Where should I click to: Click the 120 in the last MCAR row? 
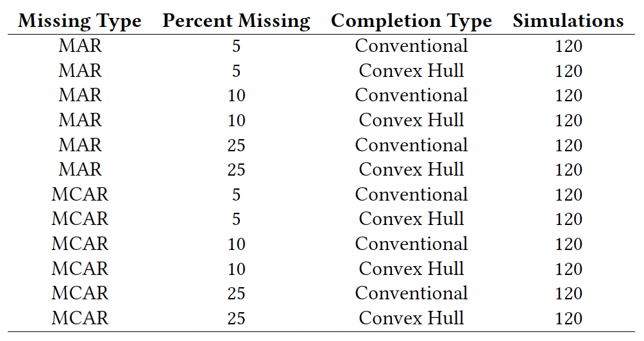568,319
